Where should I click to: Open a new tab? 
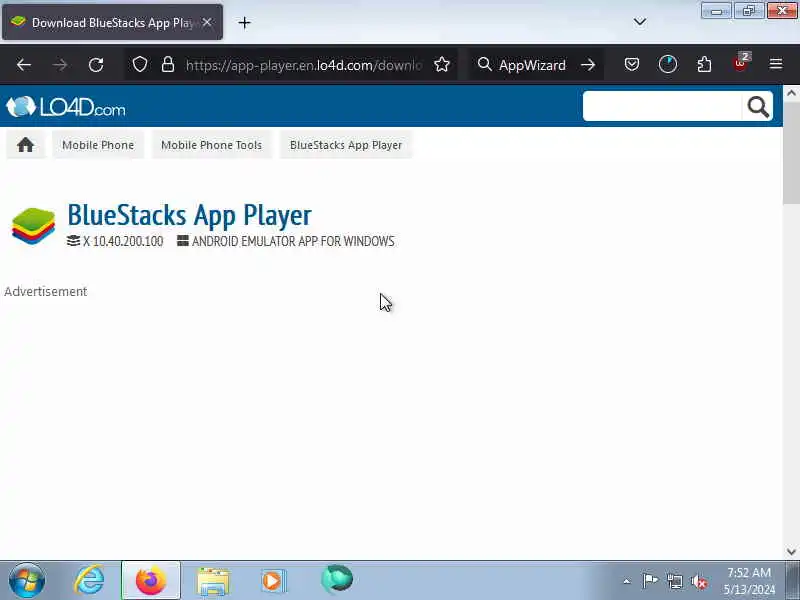[x=244, y=22]
